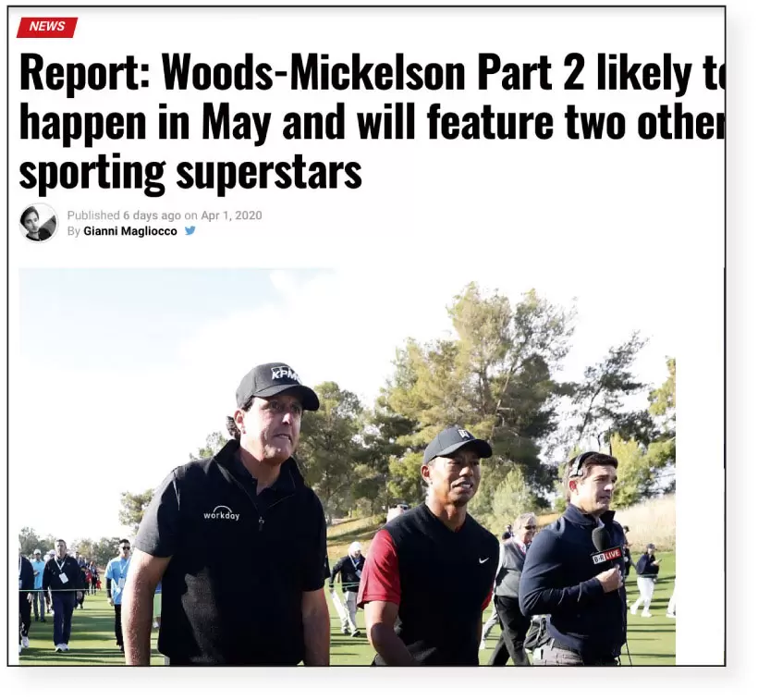This screenshot has width=758, height=700.
Task: Click the 'Published 6 days ago' text
Action: (124, 215)
